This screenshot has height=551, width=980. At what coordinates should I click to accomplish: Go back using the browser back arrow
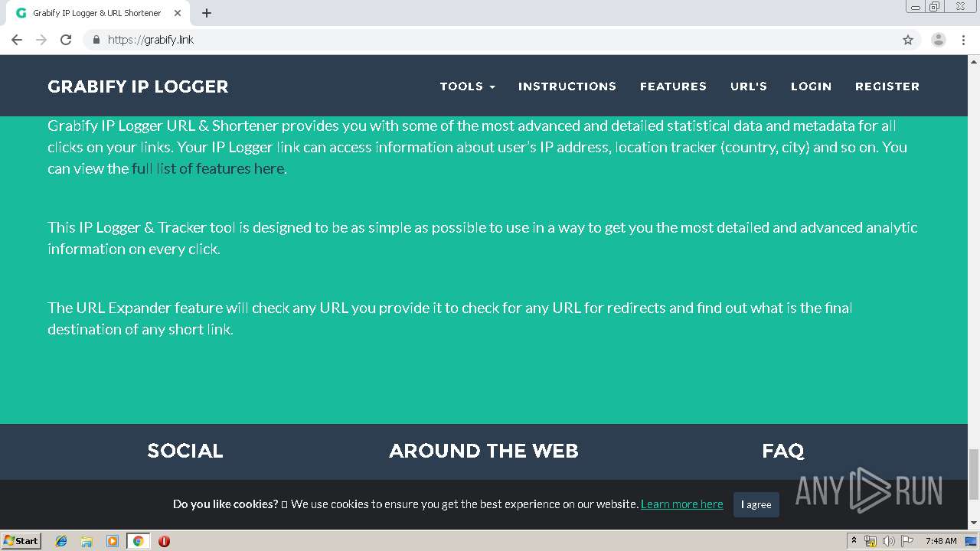pos(17,40)
